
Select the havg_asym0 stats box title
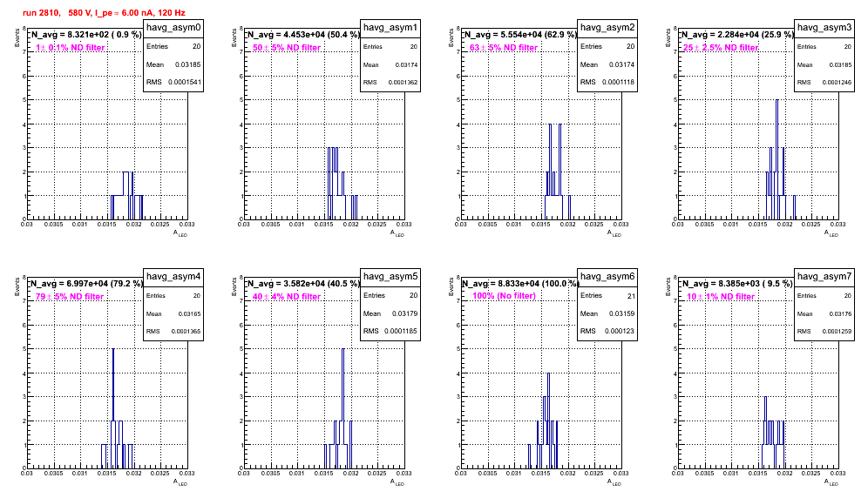coord(173,28)
